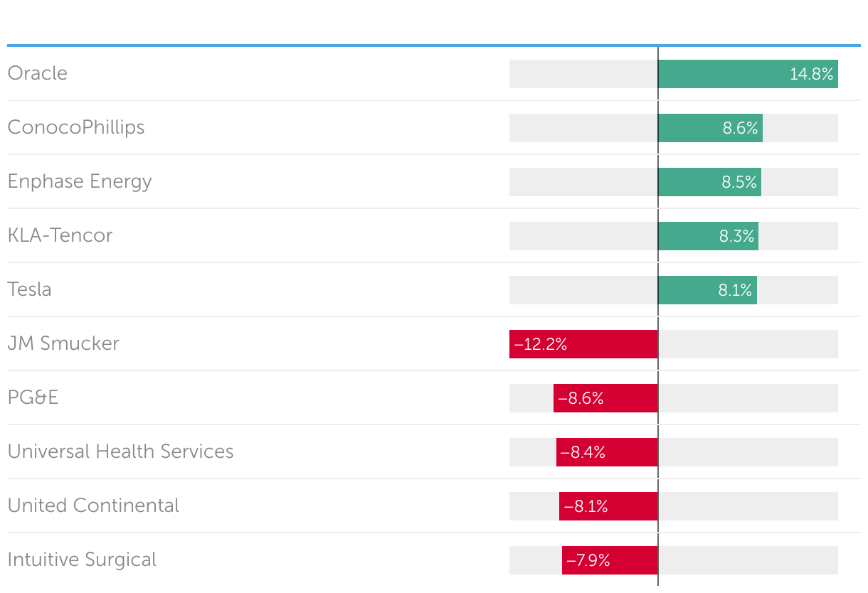Select the KLA-Tencor 8.3% green bar

708,236
